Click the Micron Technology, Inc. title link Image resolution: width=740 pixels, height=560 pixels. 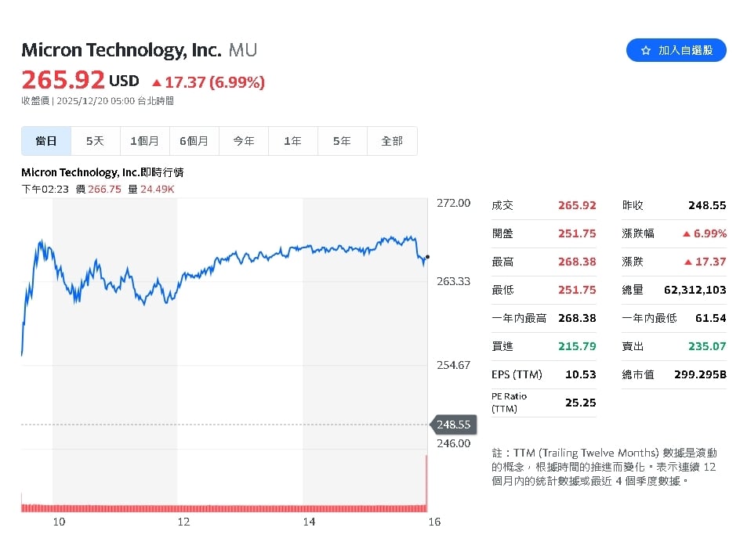point(121,49)
